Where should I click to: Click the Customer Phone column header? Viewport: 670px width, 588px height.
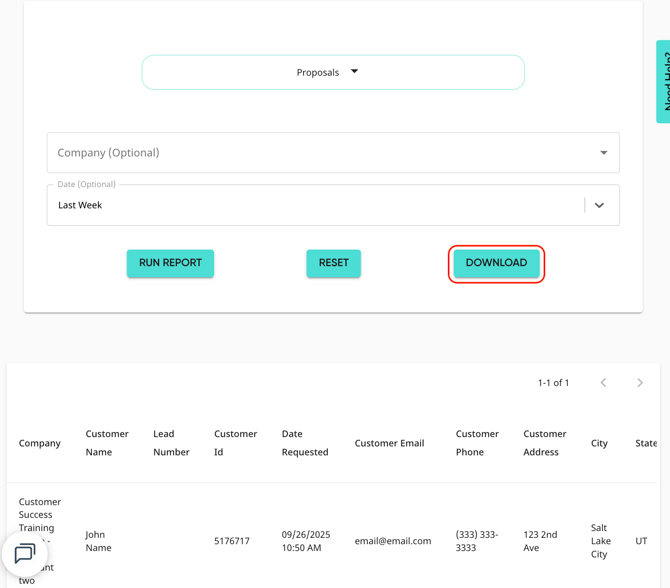tap(477, 443)
